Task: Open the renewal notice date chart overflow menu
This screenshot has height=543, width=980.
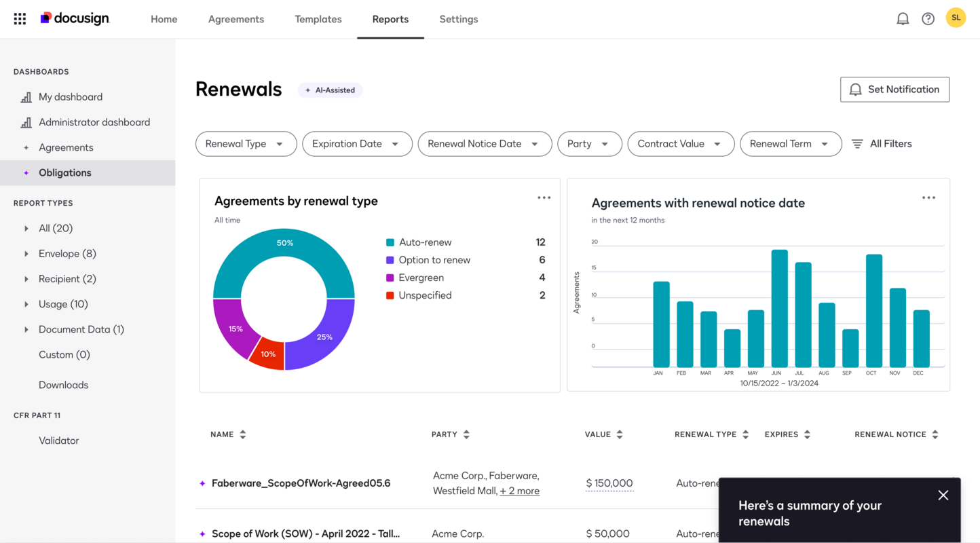Action: [x=928, y=197]
